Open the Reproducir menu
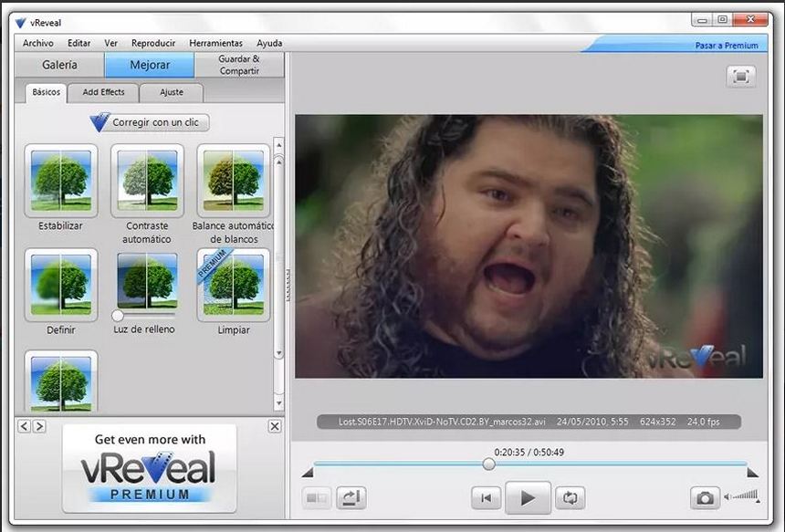 pos(153,43)
